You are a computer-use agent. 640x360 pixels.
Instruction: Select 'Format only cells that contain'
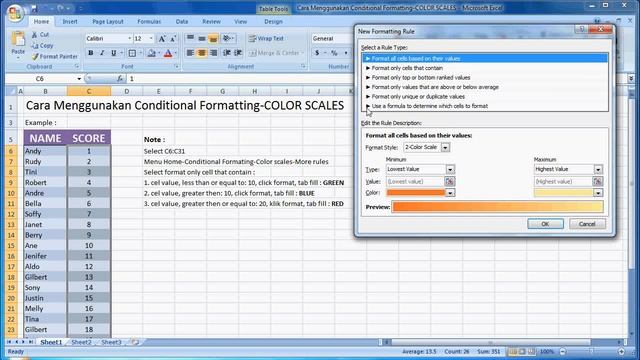coord(485,68)
